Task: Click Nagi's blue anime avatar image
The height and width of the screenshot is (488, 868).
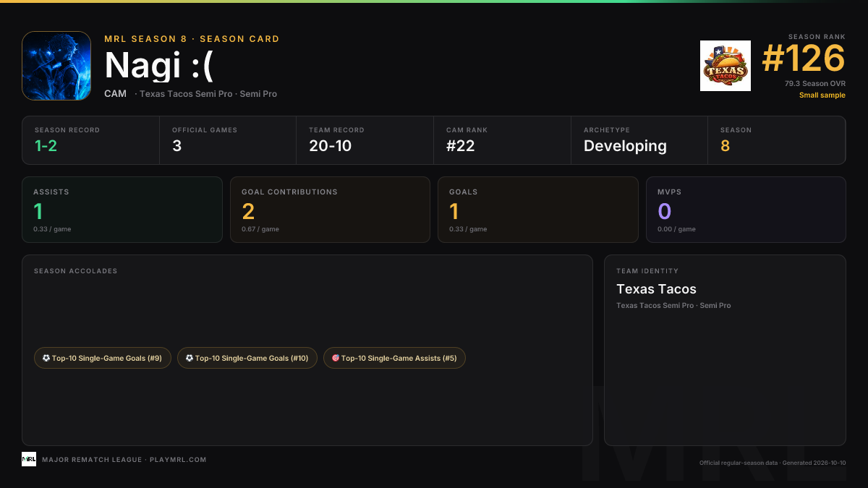Action: [56, 66]
